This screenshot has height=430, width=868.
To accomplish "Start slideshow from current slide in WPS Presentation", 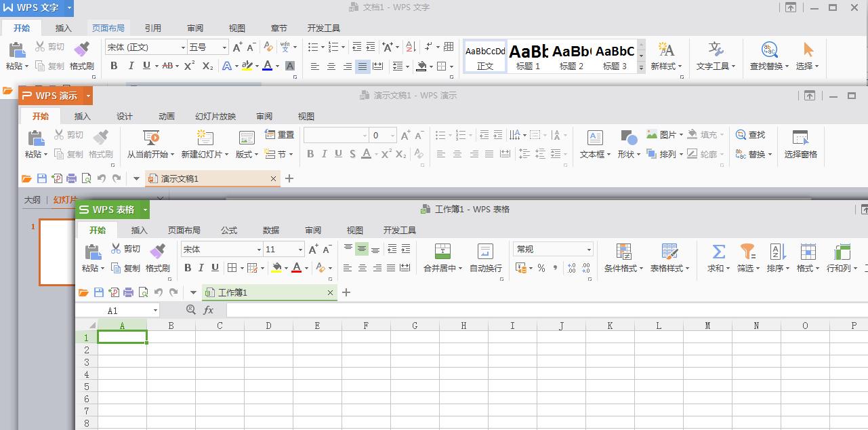I will (x=151, y=138).
